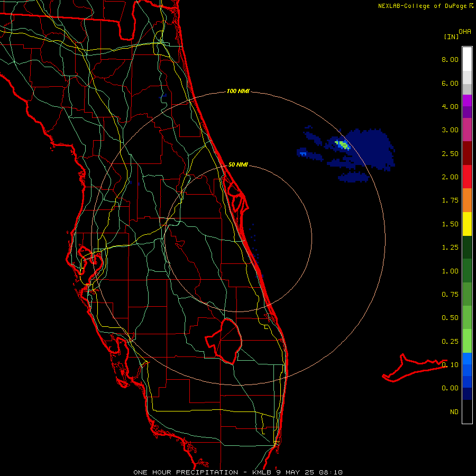Click the 1.50 legend value

pyautogui.click(x=450, y=224)
